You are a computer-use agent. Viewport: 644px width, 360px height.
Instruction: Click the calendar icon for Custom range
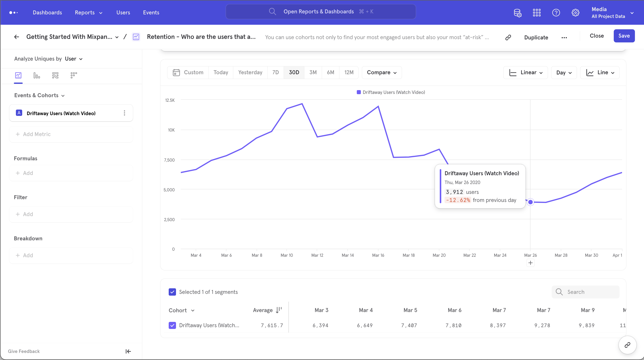(x=176, y=72)
